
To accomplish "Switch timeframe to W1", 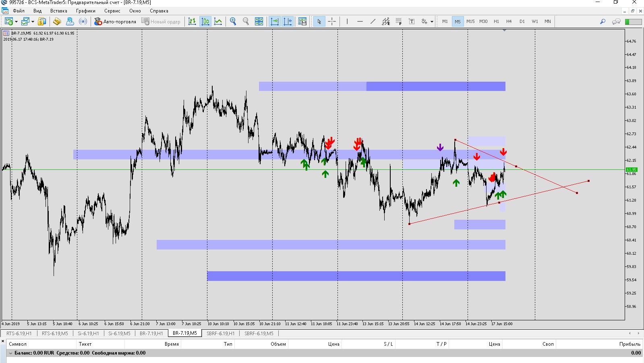I will (535, 21).
